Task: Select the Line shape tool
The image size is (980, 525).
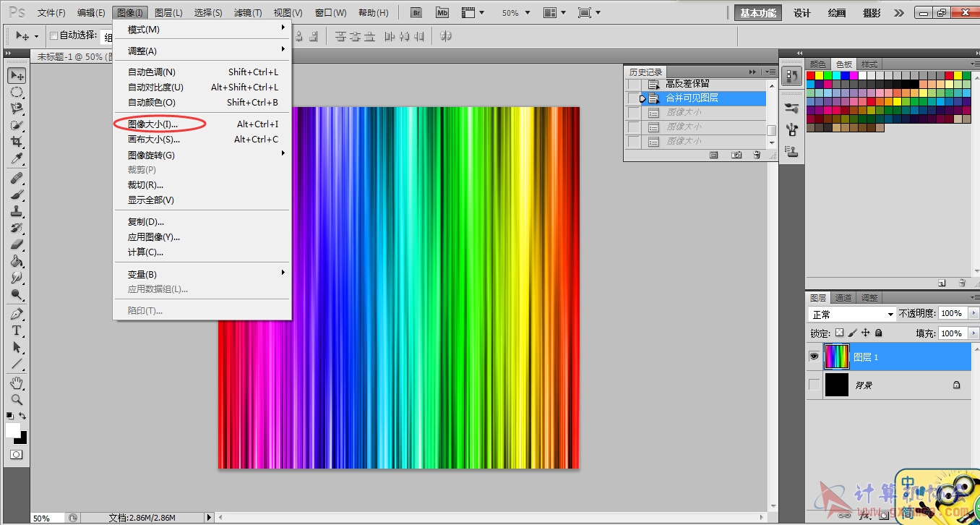Action: pyautogui.click(x=17, y=364)
